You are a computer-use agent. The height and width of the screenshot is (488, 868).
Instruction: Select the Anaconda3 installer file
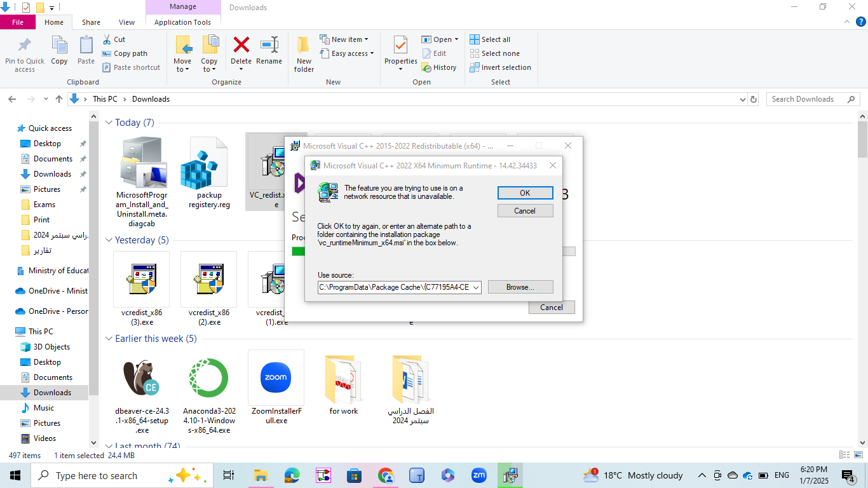coord(209,392)
